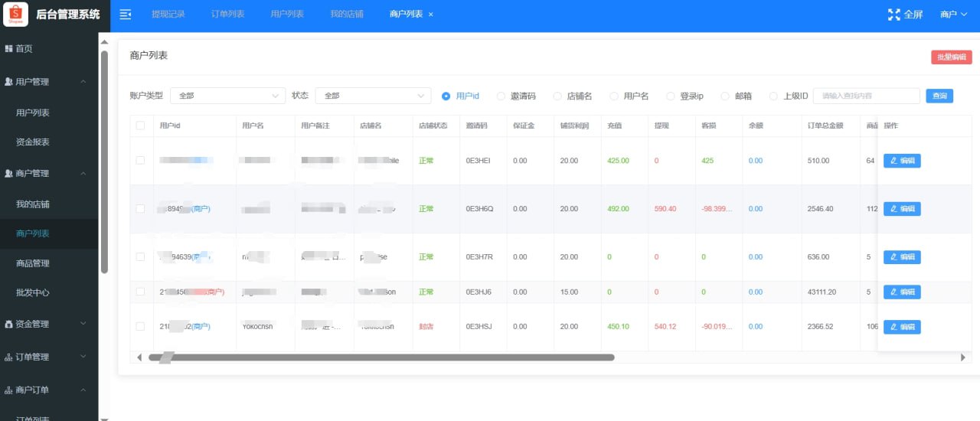Click the 订单总金额 column header
This screenshot has height=421, width=980.
pyautogui.click(x=825, y=126)
